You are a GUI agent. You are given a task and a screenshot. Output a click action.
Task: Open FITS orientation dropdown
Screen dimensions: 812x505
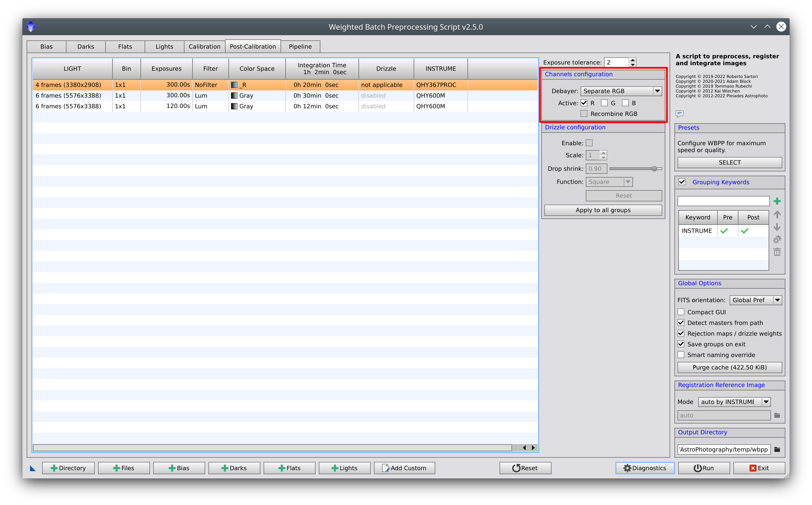point(755,300)
